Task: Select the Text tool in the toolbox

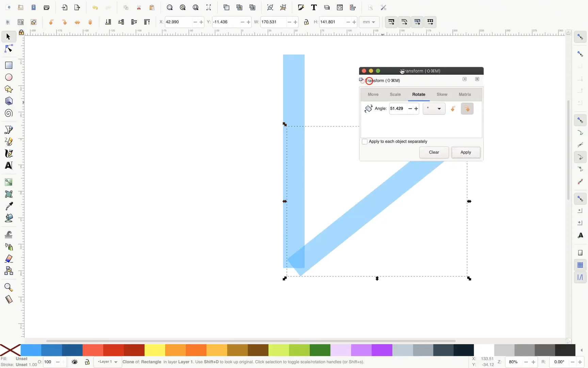Action: click(x=9, y=166)
